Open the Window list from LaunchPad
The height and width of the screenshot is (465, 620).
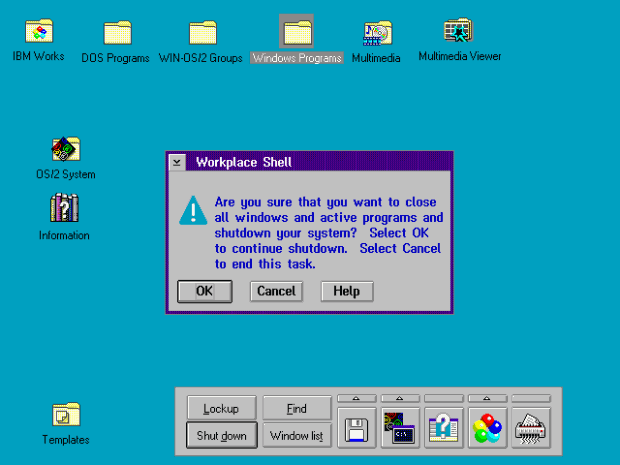[x=297, y=435]
